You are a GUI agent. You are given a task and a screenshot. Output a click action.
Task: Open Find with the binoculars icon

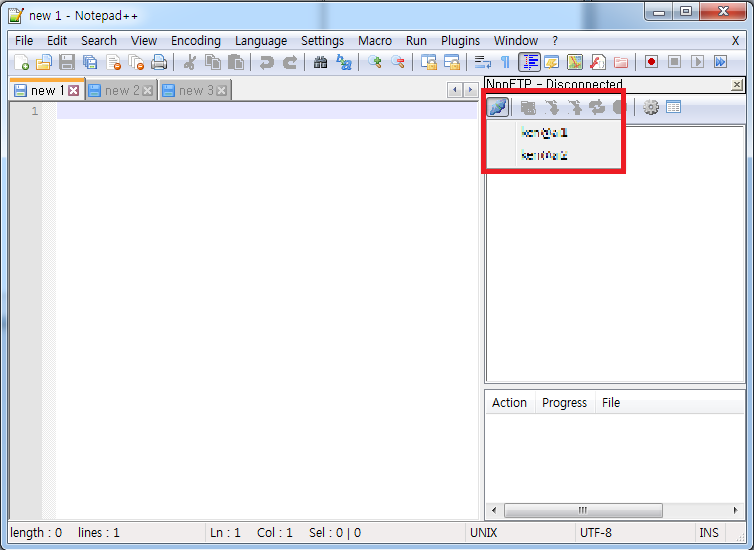point(320,62)
